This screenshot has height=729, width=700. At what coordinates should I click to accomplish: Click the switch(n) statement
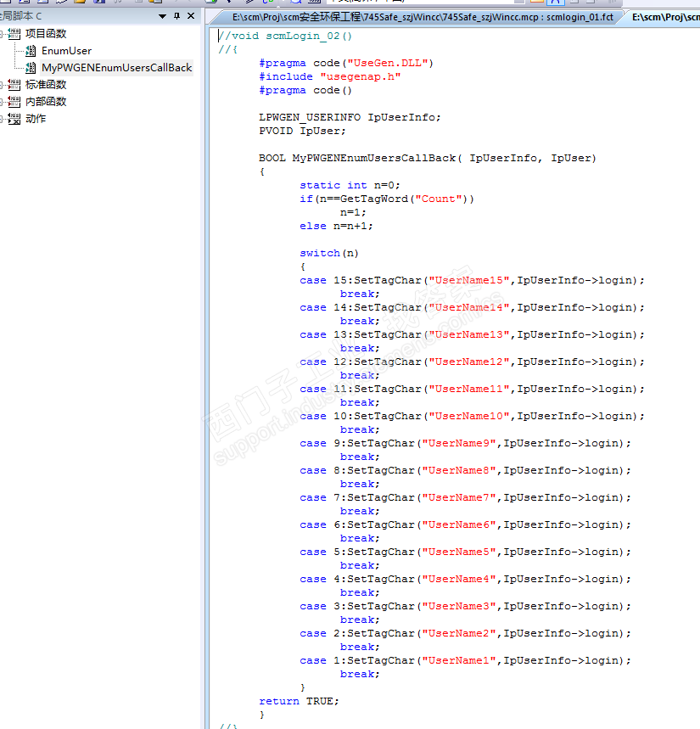[329, 254]
